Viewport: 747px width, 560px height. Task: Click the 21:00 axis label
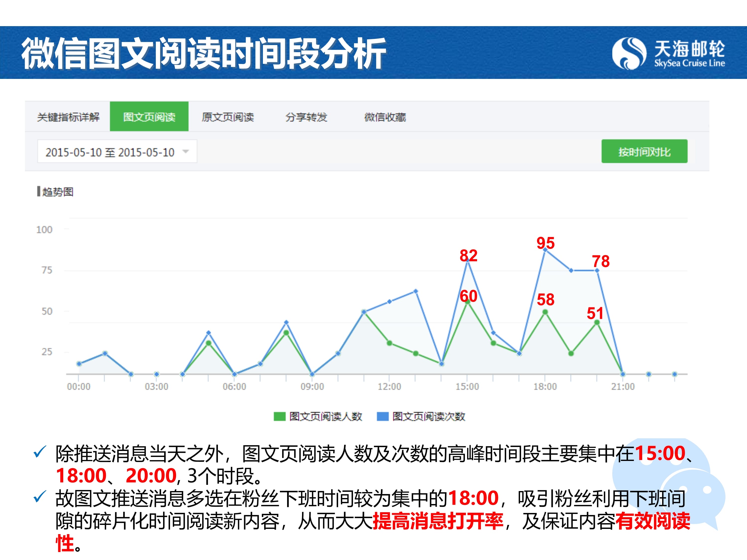[x=623, y=387]
